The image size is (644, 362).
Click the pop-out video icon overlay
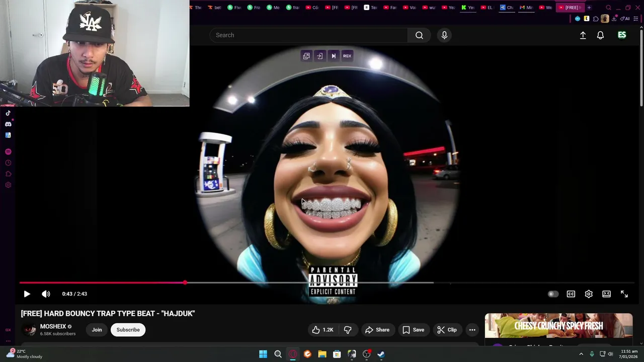306,56
